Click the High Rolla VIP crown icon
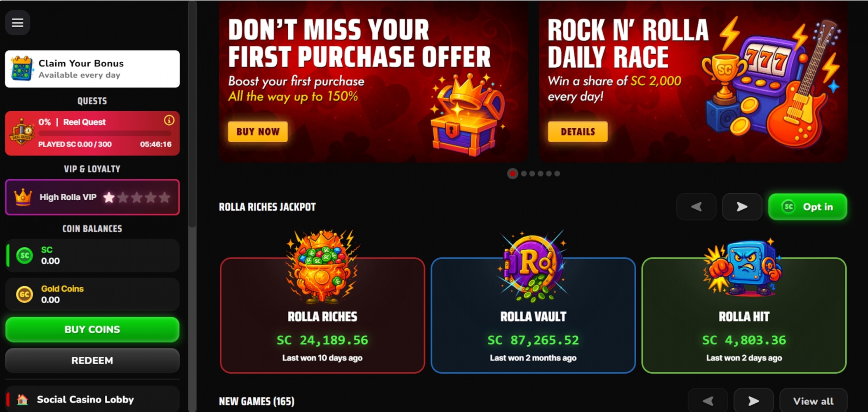The width and height of the screenshot is (868, 412). 23,197
